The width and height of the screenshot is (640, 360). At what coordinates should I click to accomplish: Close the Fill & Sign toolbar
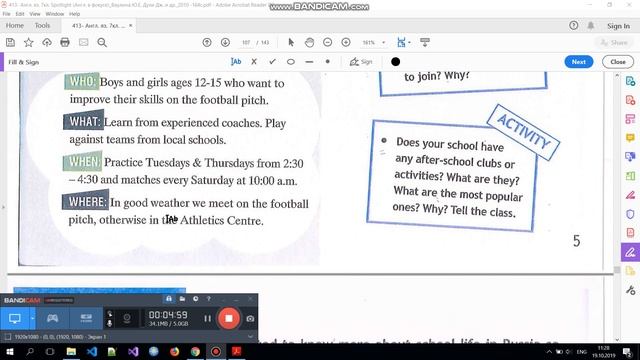click(x=618, y=62)
